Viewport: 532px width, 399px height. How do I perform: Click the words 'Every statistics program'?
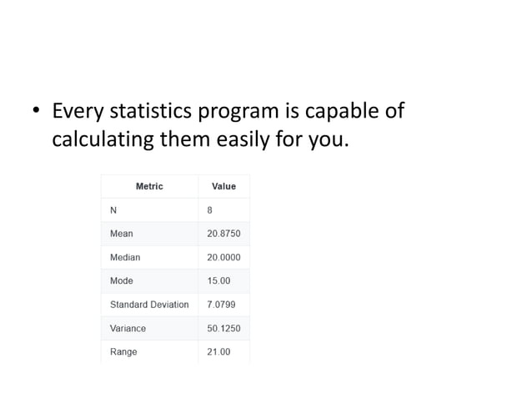[166, 111]
